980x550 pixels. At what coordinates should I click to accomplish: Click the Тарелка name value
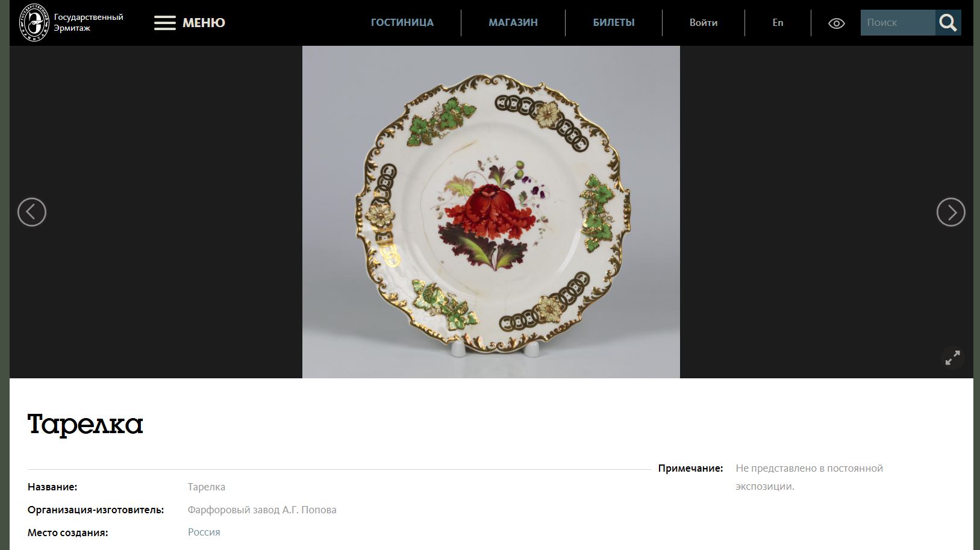(x=207, y=487)
